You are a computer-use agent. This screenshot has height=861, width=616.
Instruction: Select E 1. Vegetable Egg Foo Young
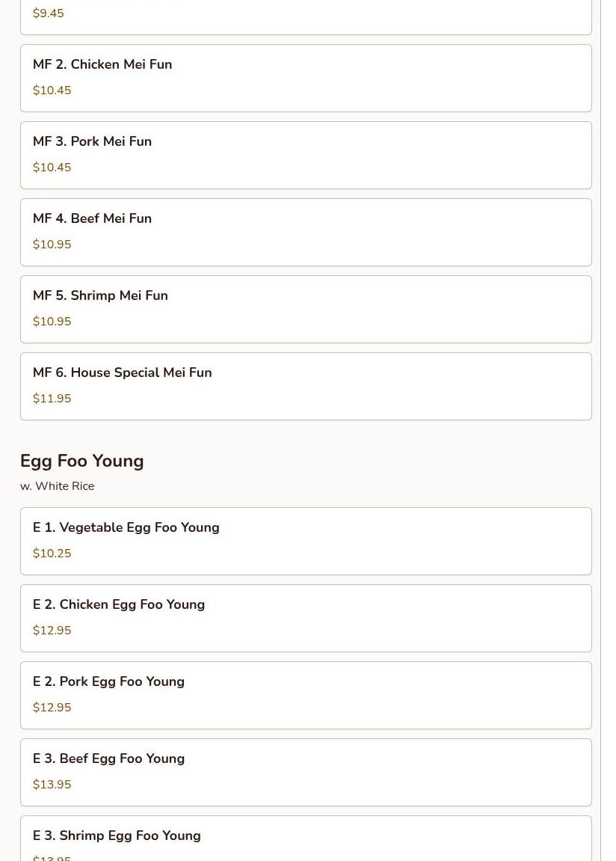click(306, 542)
